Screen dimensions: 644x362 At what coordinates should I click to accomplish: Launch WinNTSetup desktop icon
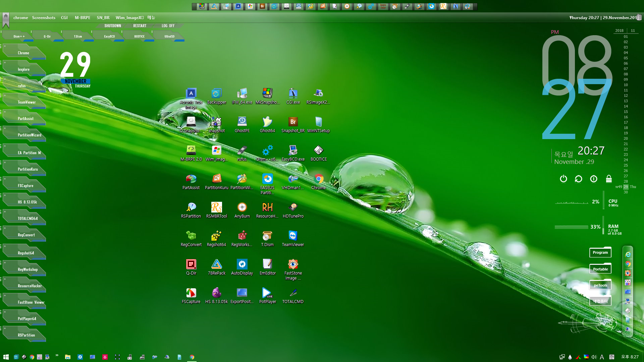[x=318, y=125]
